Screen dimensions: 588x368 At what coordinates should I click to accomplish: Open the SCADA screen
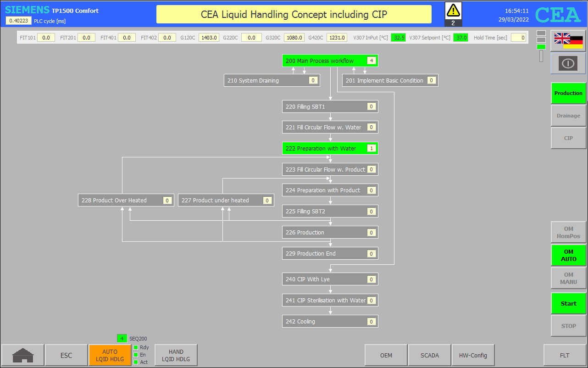pyautogui.click(x=429, y=355)
